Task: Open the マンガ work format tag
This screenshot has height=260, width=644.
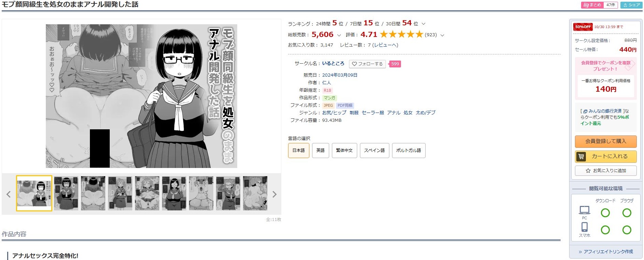Action: (x=330, y=98)
